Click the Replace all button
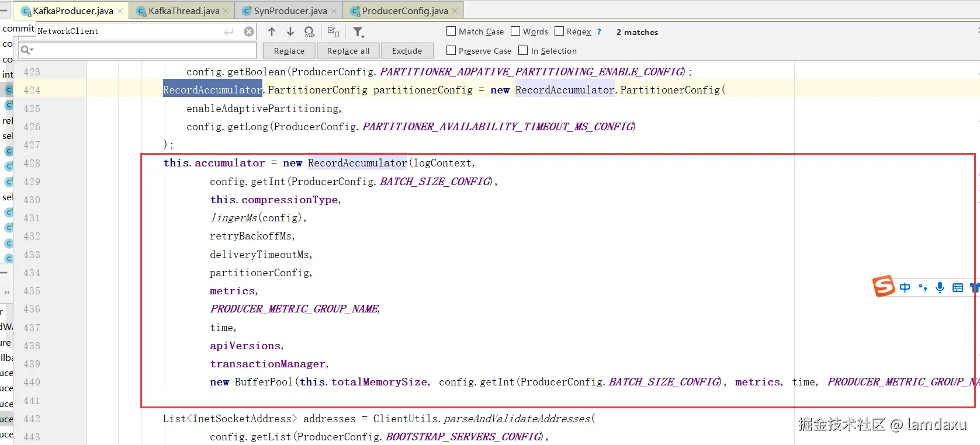 click(x=348, y=51)
